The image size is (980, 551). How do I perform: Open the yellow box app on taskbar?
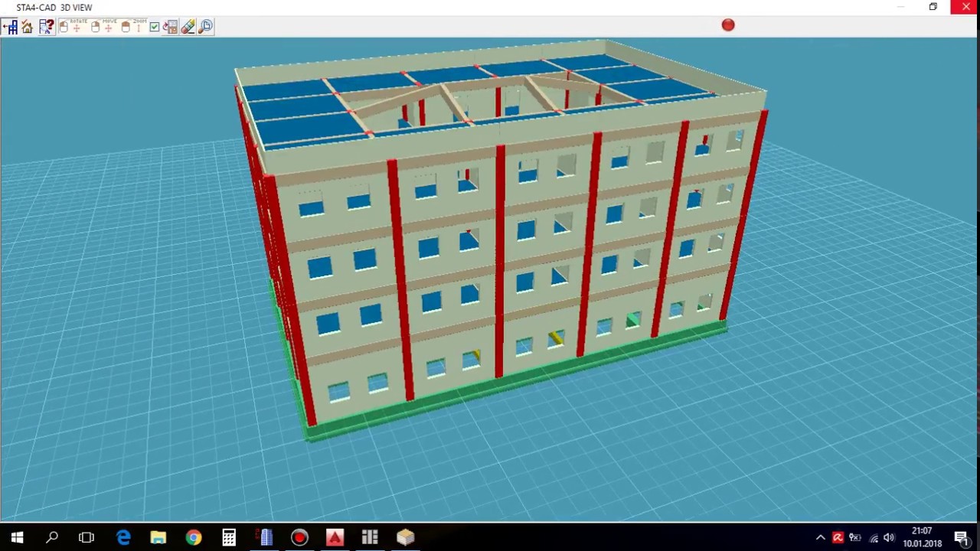pyautogui.click(x=405, y=538)
